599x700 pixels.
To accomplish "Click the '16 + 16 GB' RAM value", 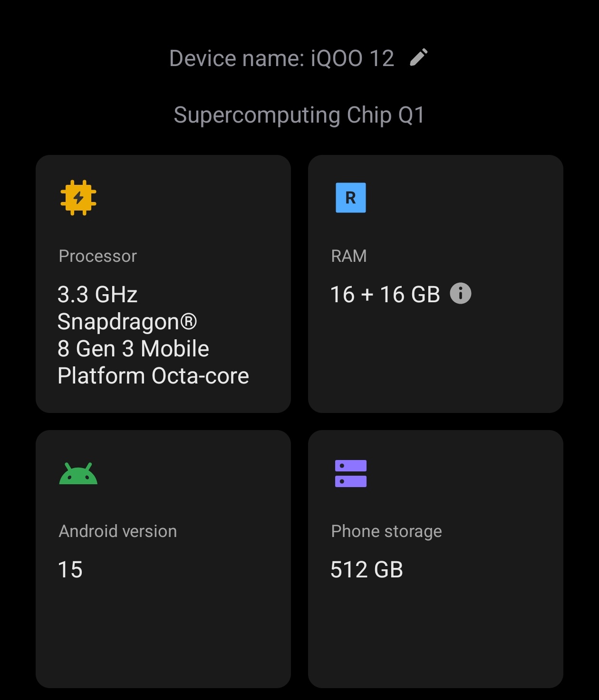I will click(385, 295).
